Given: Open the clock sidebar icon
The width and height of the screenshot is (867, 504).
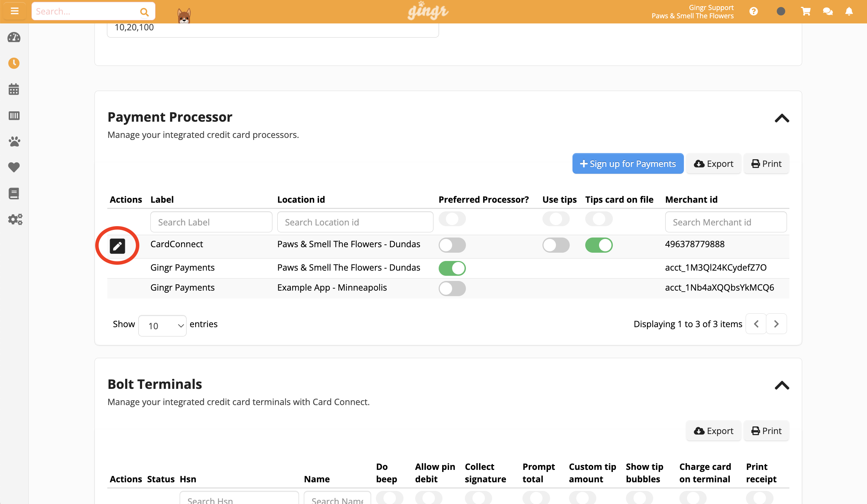Looking at the screenshot, I should (x=14, y=63).
